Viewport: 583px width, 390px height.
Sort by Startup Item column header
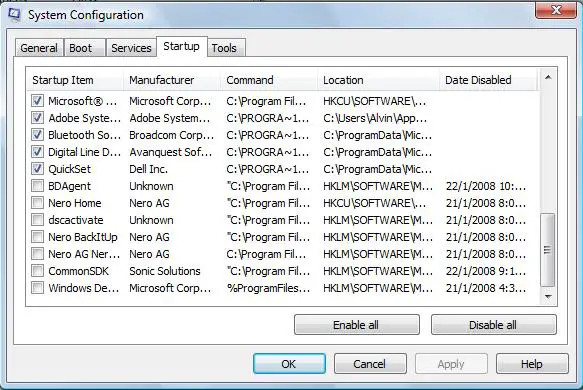pos(75,80)
